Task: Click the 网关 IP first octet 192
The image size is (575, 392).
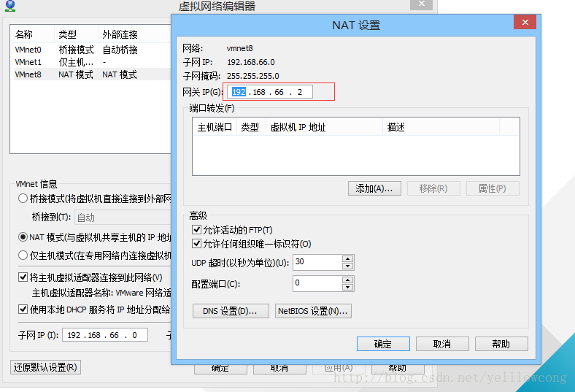Action: [x=239, y=92]
